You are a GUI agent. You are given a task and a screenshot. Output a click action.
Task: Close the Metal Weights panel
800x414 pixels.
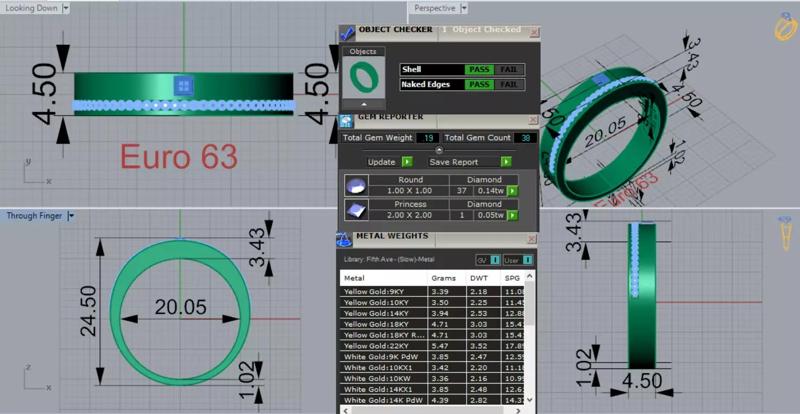pyautogui.click(x=532, y=239)
